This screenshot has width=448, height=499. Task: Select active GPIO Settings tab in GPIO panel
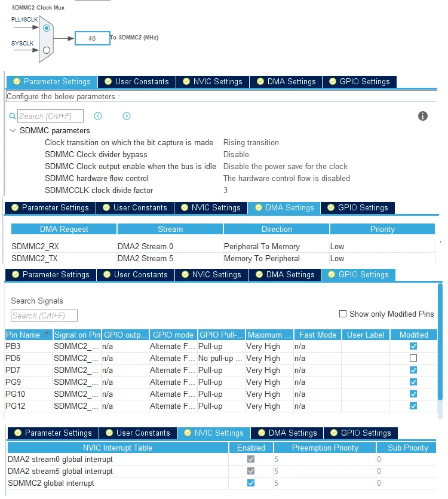[358, 275]
